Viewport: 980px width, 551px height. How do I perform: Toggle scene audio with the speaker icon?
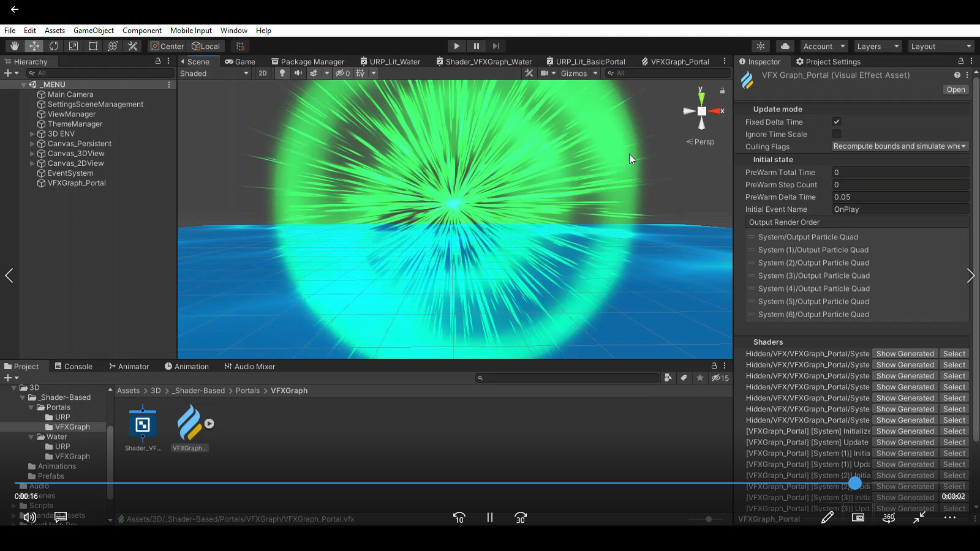coord(298,73)
